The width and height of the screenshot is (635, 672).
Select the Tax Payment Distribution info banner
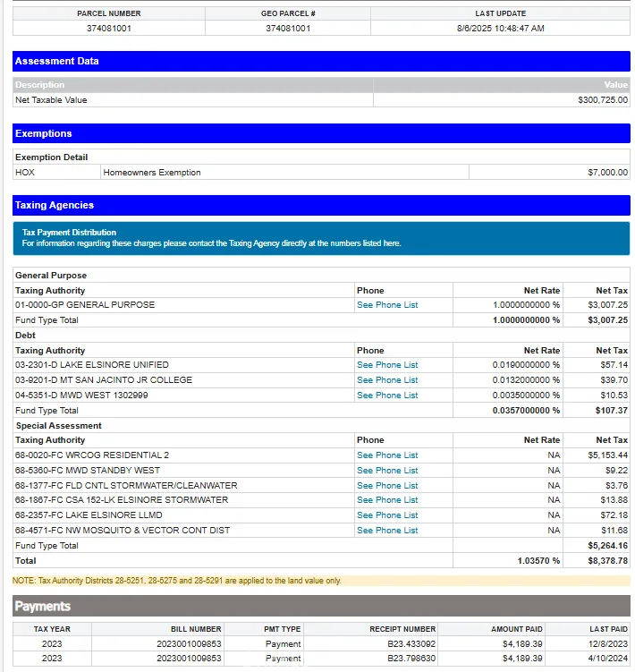click(x=321, y=238)
